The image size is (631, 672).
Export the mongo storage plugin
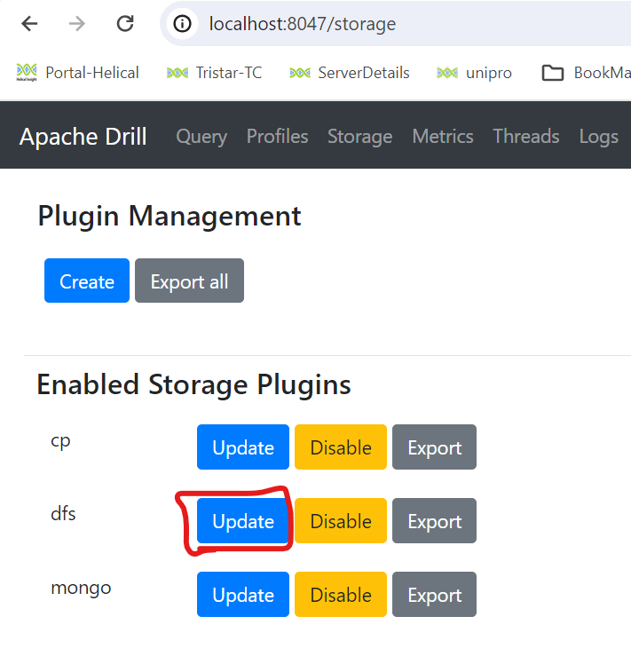tap(434, 595)
